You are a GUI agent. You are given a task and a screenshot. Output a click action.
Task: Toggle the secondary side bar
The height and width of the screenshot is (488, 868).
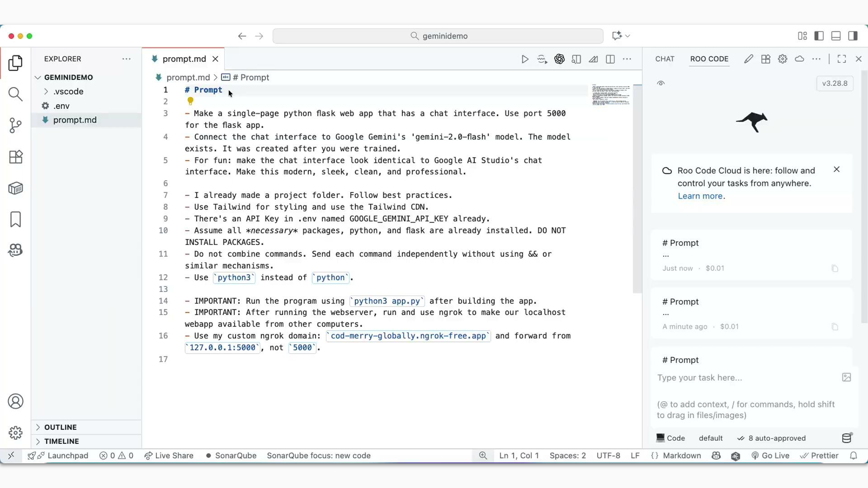(853, 36)
